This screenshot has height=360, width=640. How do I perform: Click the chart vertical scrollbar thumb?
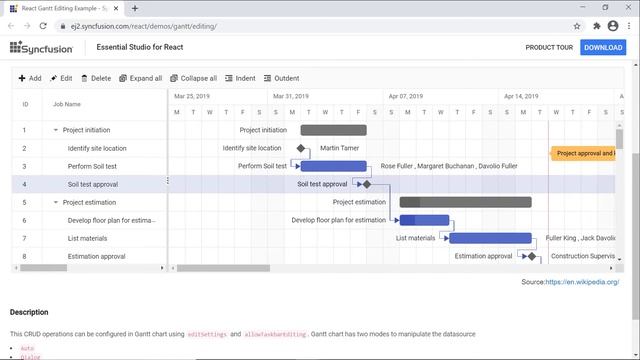click(x=620, y=139)
